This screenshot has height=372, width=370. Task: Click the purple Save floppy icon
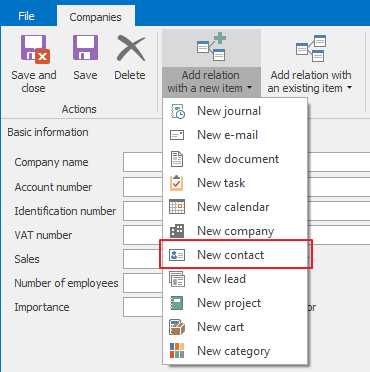click(x=86, y=48)
